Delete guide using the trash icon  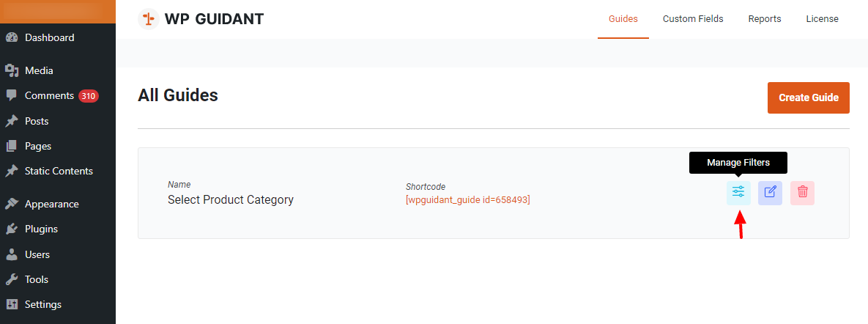pyautogui.click(x=802, y=192)
